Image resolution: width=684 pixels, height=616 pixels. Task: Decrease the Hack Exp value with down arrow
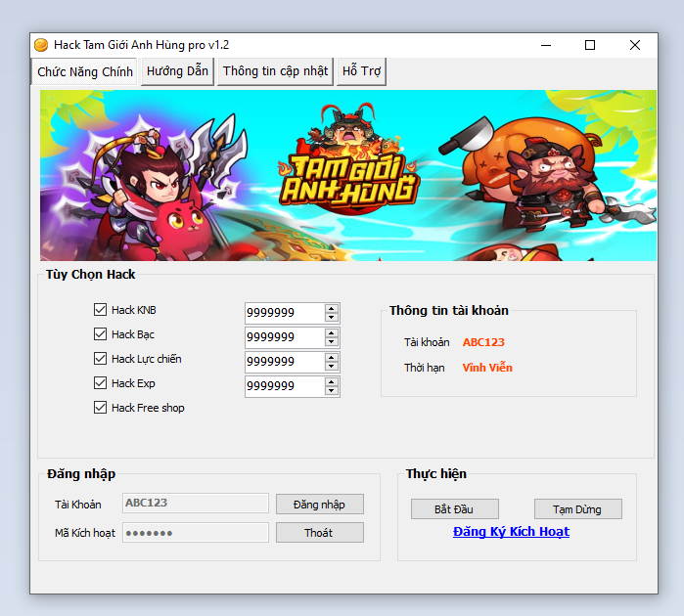coord(332,391)
